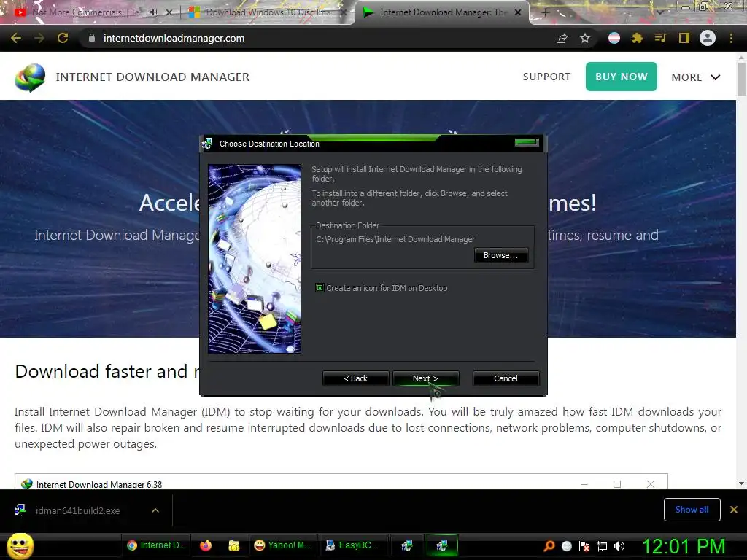Cancel the IDM installation
This screenshot has height=560, width=747.
click(x=506, y=378)
